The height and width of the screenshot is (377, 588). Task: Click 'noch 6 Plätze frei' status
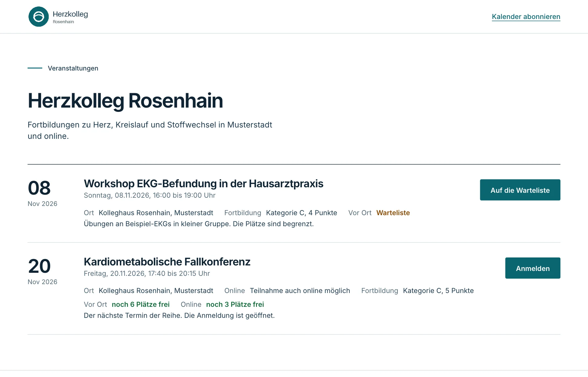coord(141,304)
